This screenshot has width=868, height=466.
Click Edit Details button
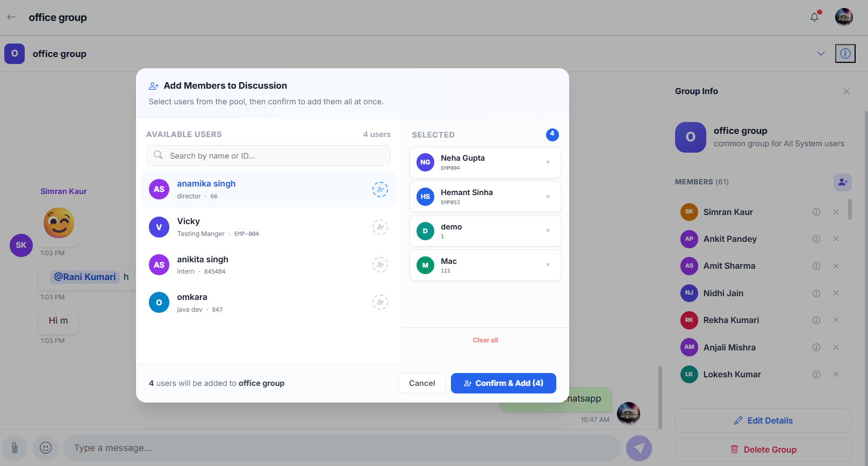coord(763,421)
